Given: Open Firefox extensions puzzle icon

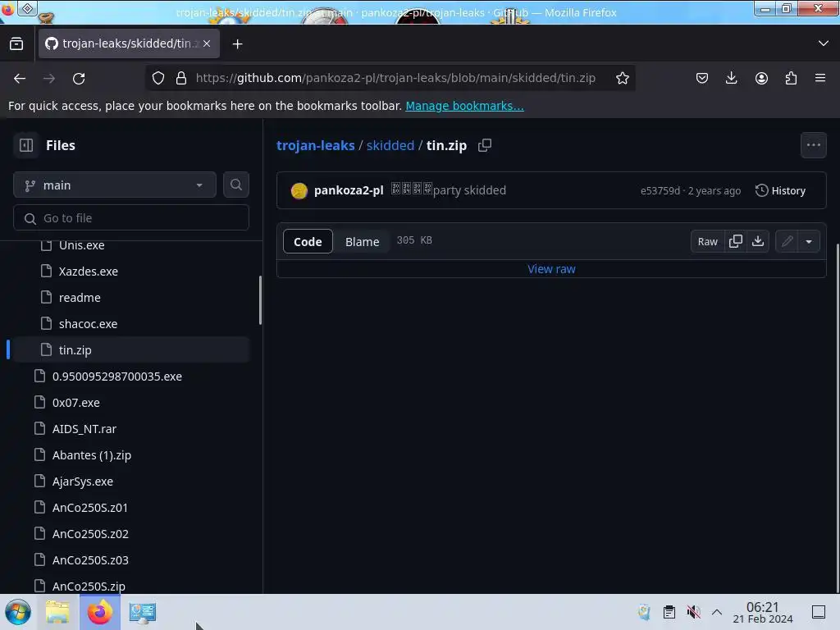Looking at the screenshot, I should (x=791, y=78).
